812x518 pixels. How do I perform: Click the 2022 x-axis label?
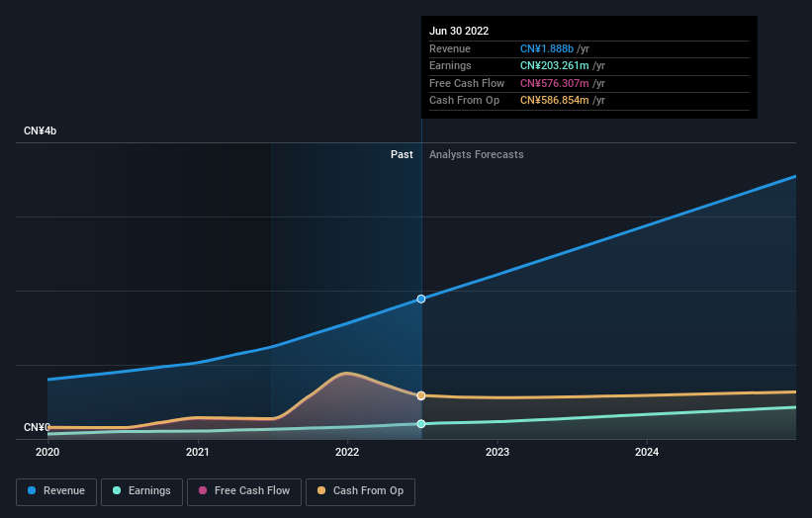pos(347,453)
